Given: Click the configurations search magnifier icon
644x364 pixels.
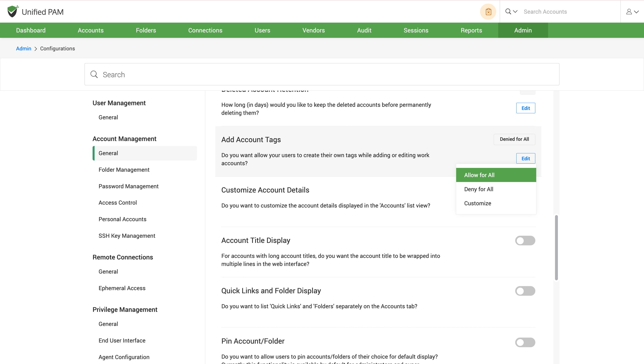Looking at the screenshot, I should (94, 74).
